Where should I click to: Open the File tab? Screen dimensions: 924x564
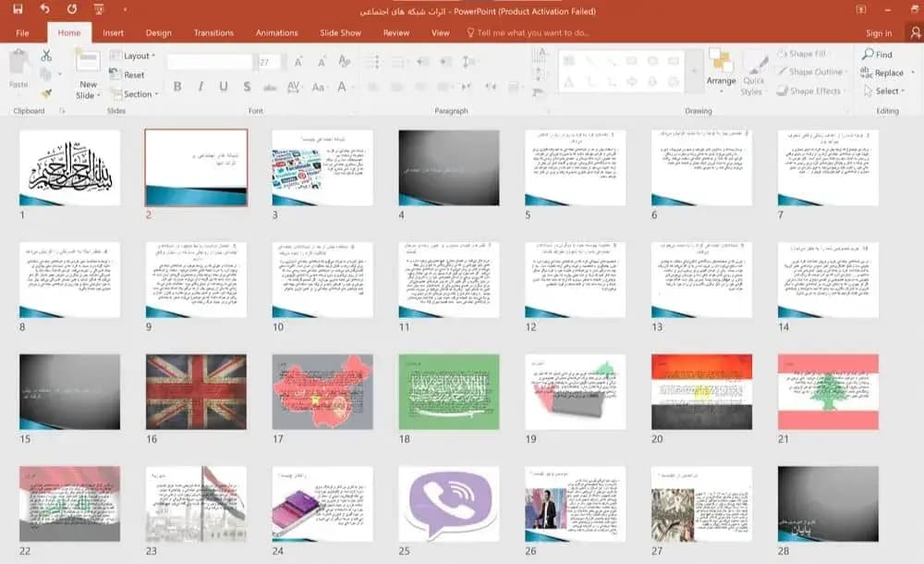pyautogui.click(x=22, y=33)
